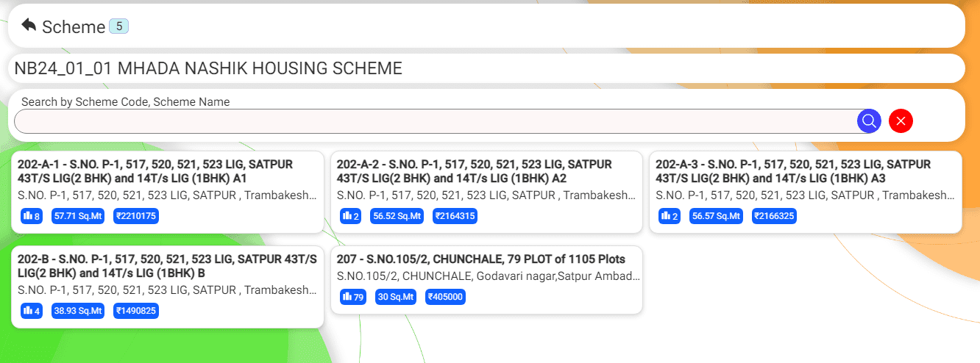Click the ₹405000 price badge
Image resolution: width=980 pixels, height=363 pixels.
(445, 297)
